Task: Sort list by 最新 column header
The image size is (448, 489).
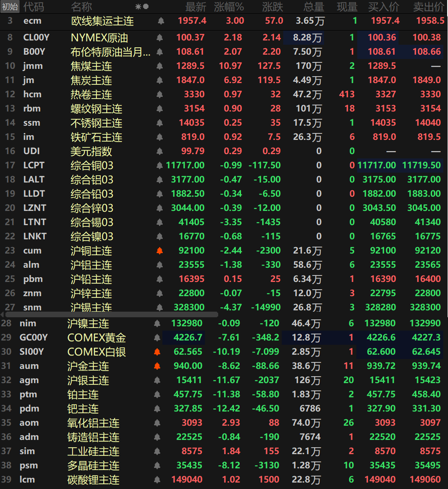Action: click(196, 7)
